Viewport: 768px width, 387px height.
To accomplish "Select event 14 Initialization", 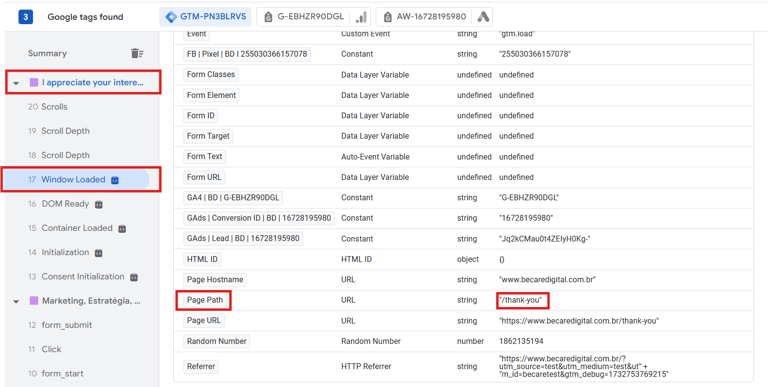I will point(59,252).
